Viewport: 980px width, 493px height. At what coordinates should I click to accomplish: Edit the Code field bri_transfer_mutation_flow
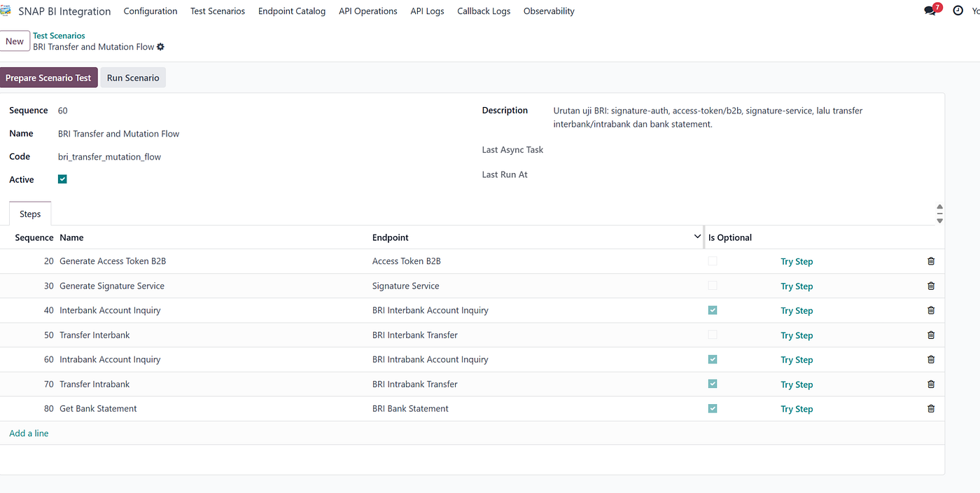tap(110, 157)
